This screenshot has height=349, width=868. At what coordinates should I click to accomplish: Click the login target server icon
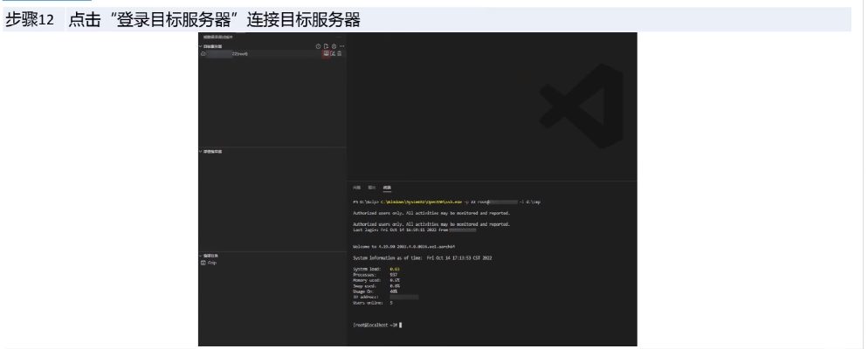tap(326, 53)
